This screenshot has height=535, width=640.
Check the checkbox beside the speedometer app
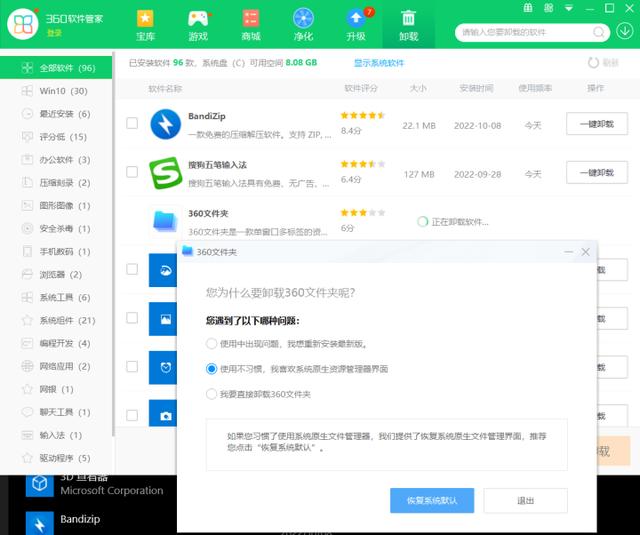(132, 269)
